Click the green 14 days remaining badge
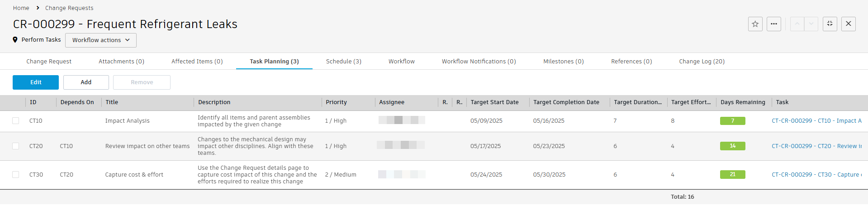This screenshot has height=206, width=868. (x=732, y=146)
